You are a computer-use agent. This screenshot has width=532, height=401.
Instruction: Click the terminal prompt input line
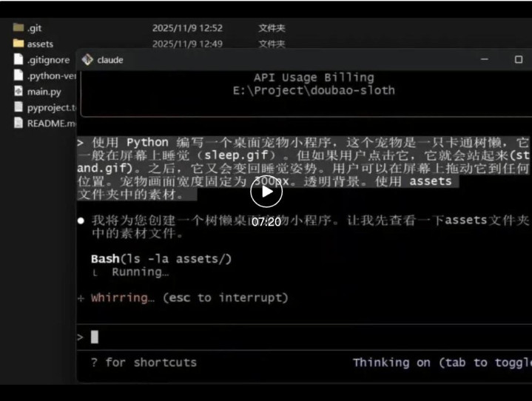304,337
